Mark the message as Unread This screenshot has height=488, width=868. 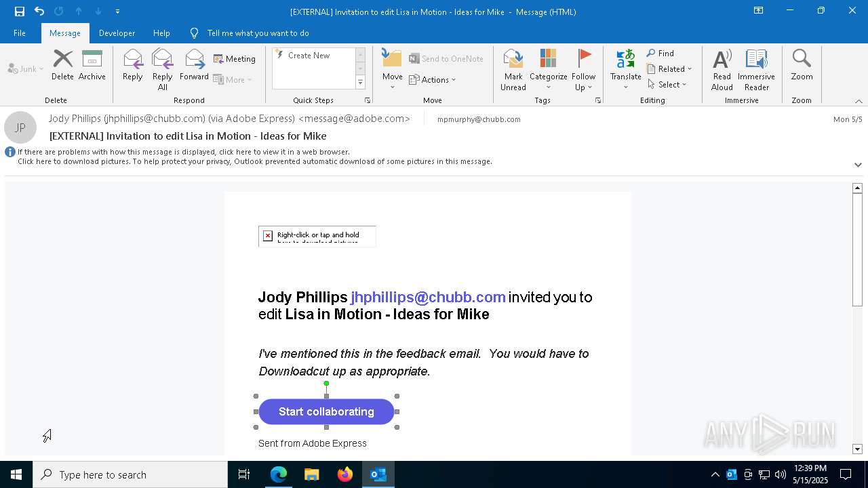(x=513, y=70)
